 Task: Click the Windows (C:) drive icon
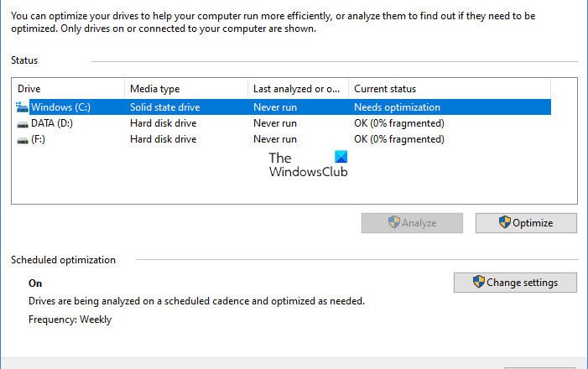(x=23, y=107)
